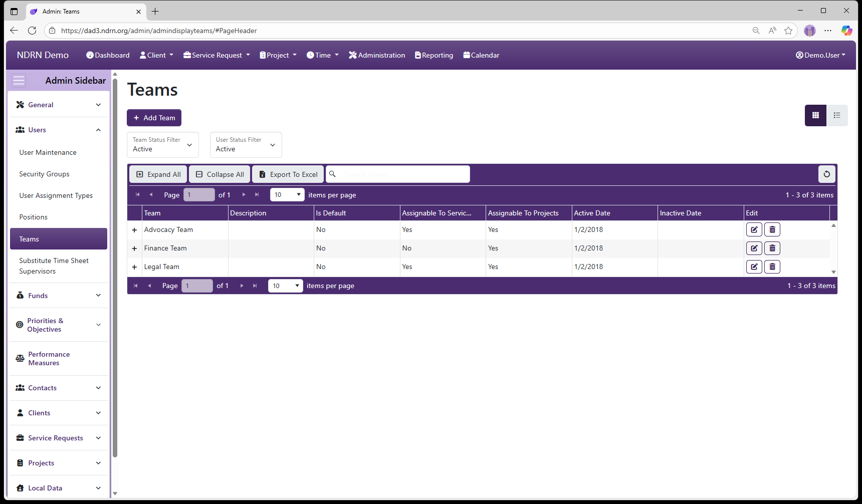Viewport: 862px width, 504px height.
Task: Open the Client nav menu
Action: click(156, 55)
